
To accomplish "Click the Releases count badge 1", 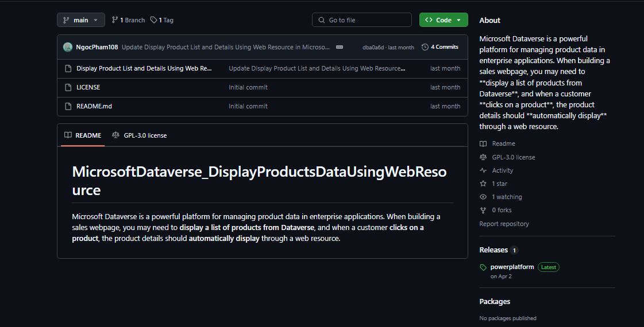I will click(514, 250).
